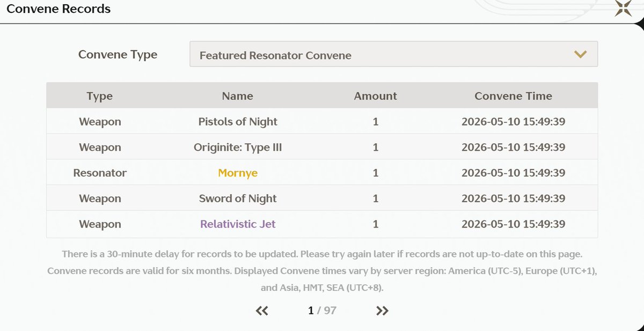
Task: Click the Convene Type label
Action: 118,55
